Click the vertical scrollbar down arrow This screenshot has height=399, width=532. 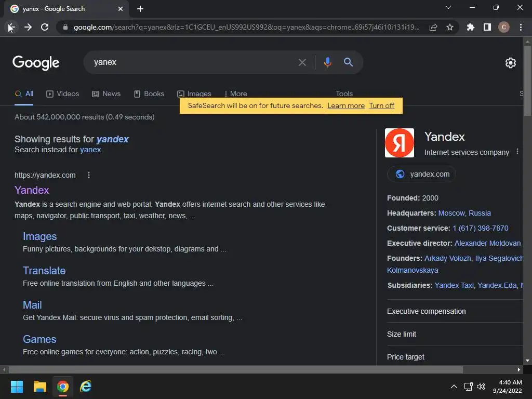coord(527,361)
